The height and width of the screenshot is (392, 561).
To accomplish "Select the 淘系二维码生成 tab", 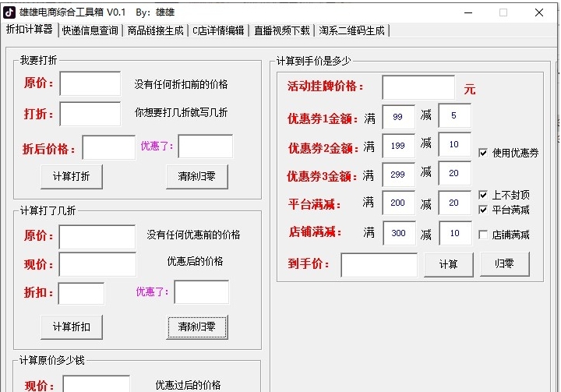I will click(351, 30).
